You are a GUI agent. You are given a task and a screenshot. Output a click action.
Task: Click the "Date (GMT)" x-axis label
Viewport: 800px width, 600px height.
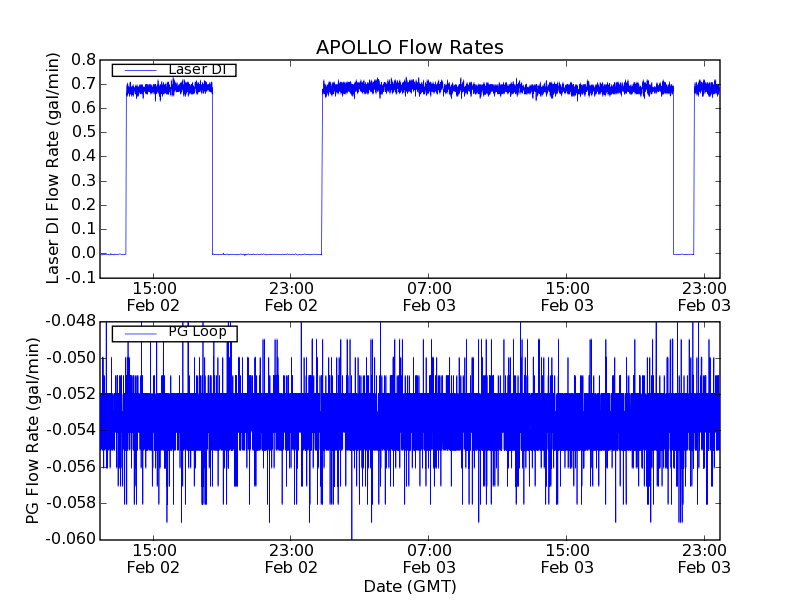410,586
